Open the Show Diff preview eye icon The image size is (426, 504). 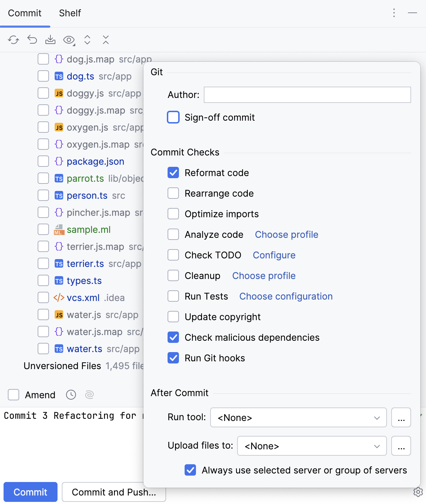coord(68,40)
